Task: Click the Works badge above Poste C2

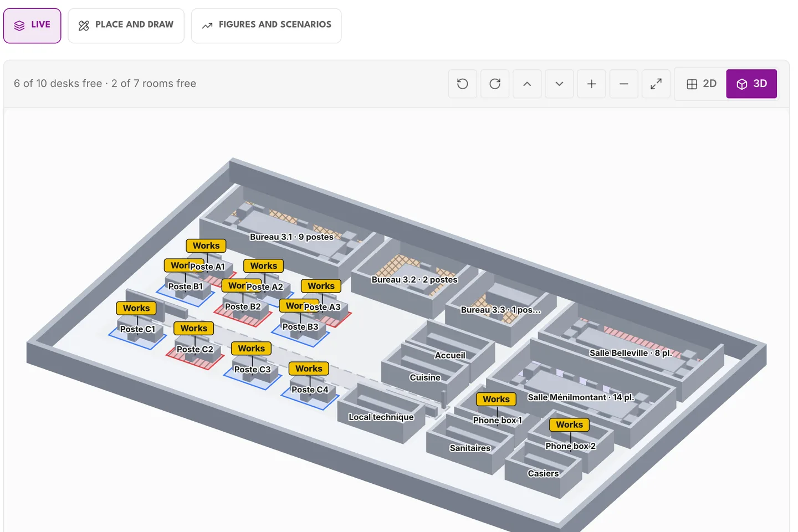Action: tap(194, 328)
